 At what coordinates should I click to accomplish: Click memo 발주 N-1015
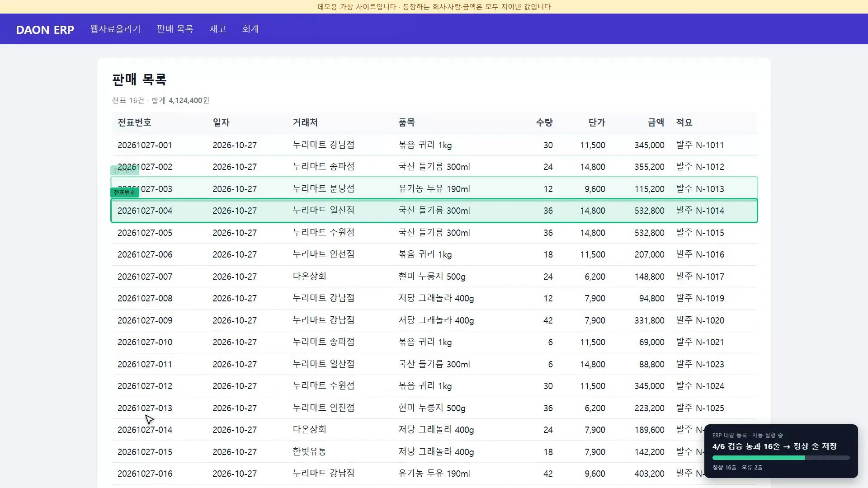click(700, 233)
